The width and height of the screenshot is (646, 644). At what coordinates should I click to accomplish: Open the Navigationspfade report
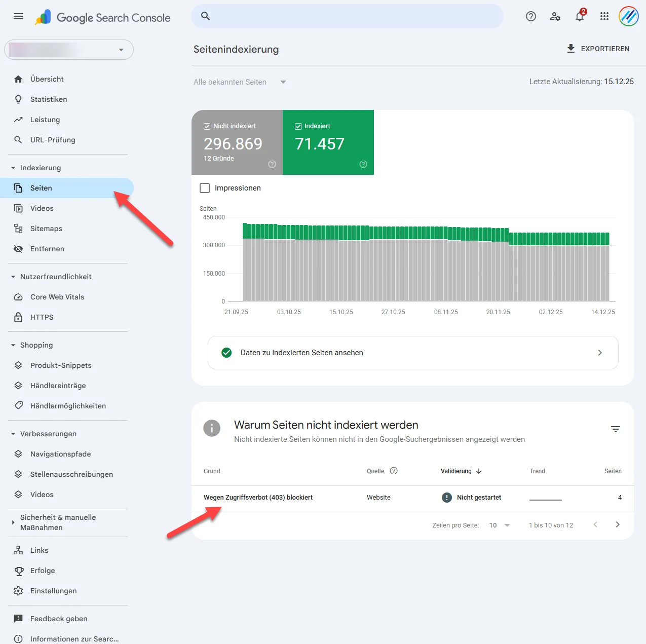tap(67, 454)
